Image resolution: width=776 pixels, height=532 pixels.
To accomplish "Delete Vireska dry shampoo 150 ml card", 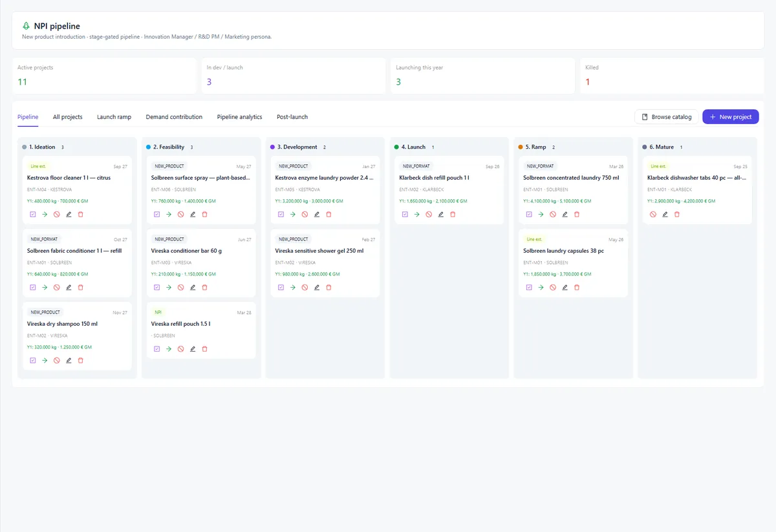I will coord(81,360).
